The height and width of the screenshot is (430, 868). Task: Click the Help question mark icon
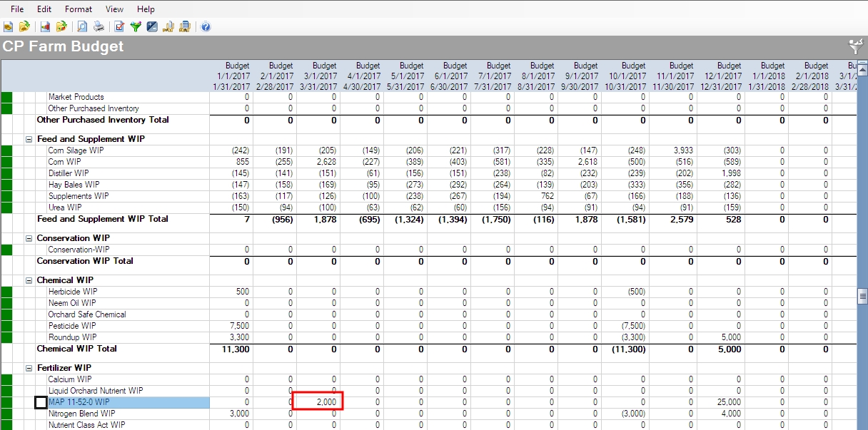[207, 26]
